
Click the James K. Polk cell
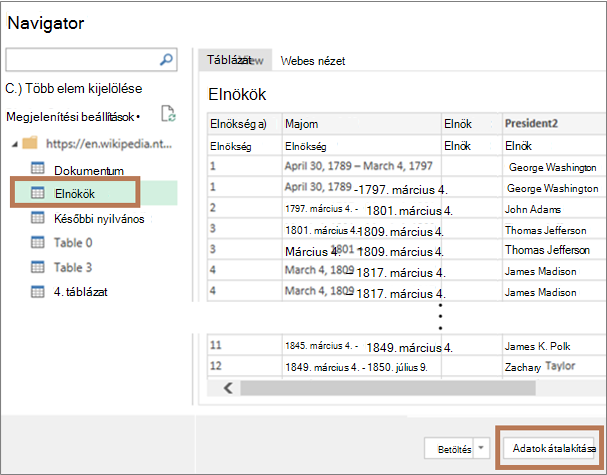click(554, 346)
